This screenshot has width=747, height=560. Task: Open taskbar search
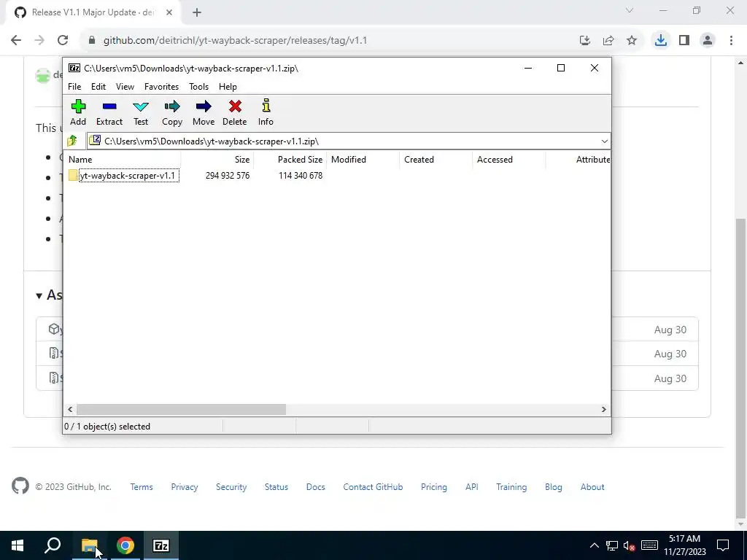click(x=53, y=545)
